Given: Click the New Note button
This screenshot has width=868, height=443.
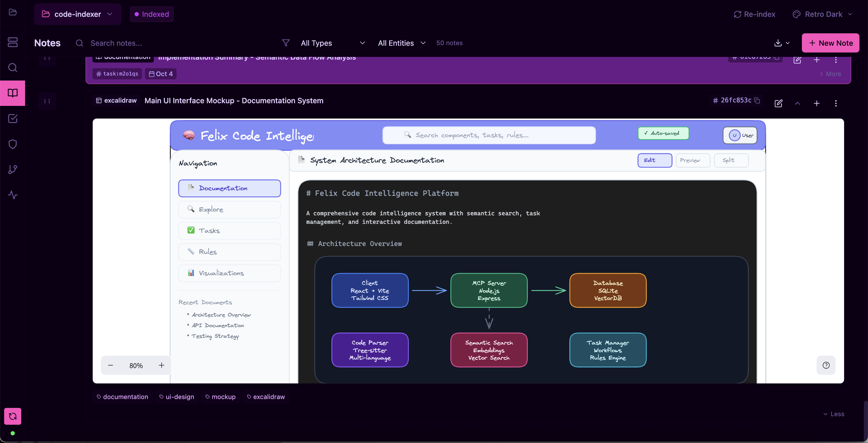Looking at the screenshot, I should coord(830,43).
